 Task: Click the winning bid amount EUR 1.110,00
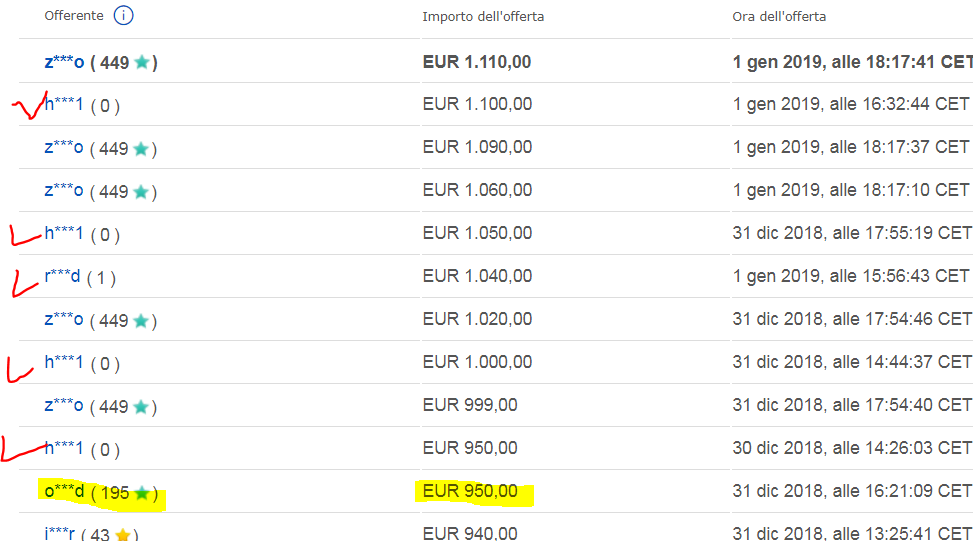pos(477,62)
